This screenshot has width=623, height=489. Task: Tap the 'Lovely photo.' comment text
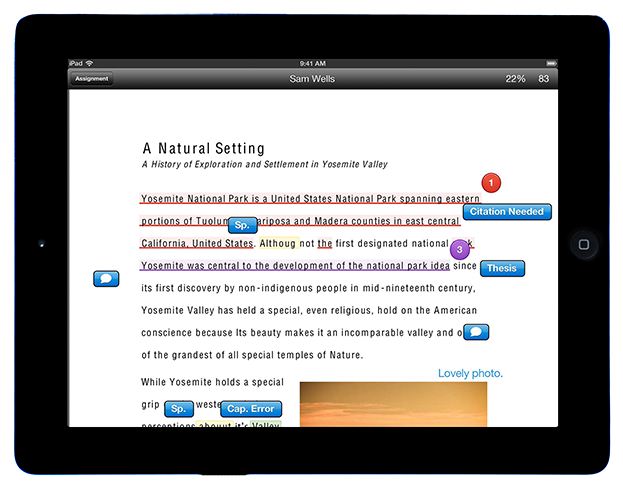point(470,374)
